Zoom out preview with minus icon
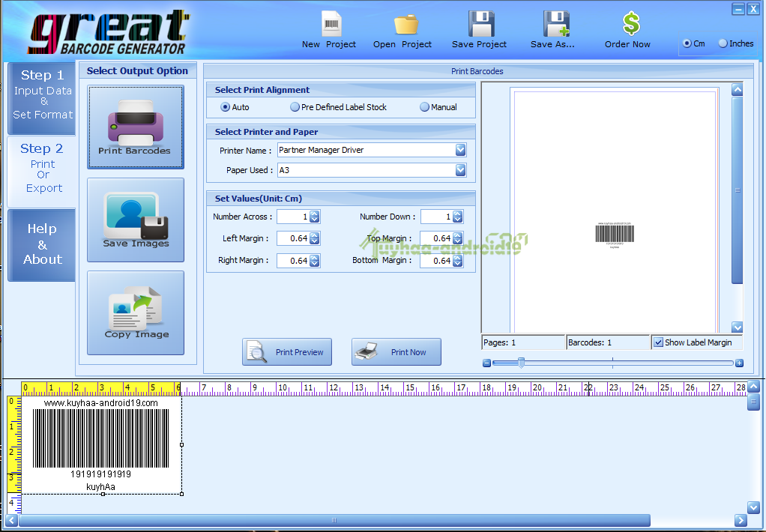This screenshot has width=766, height=532. (x=486, y=363)
